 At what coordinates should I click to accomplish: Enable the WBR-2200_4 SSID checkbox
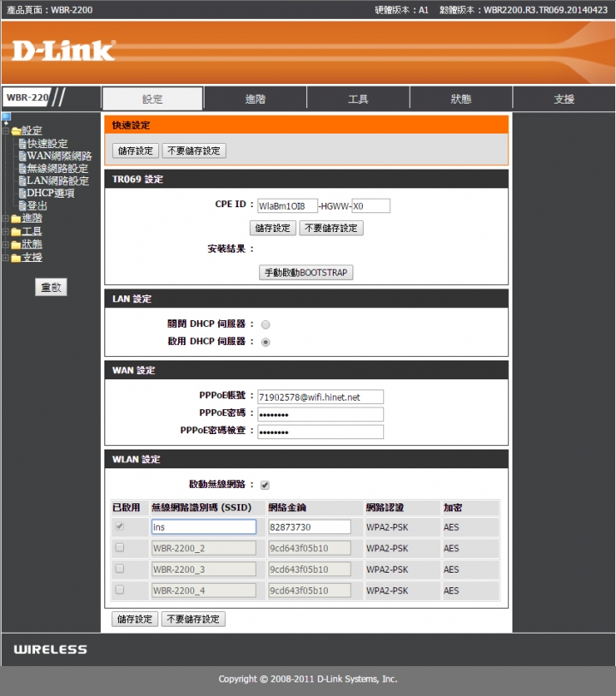click(119, 590)
